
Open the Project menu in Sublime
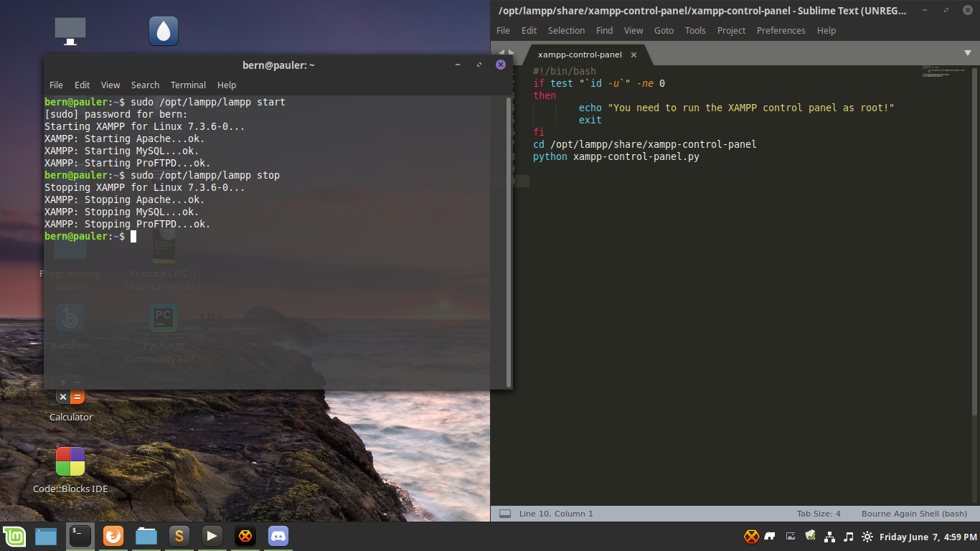tap(731, 30)
